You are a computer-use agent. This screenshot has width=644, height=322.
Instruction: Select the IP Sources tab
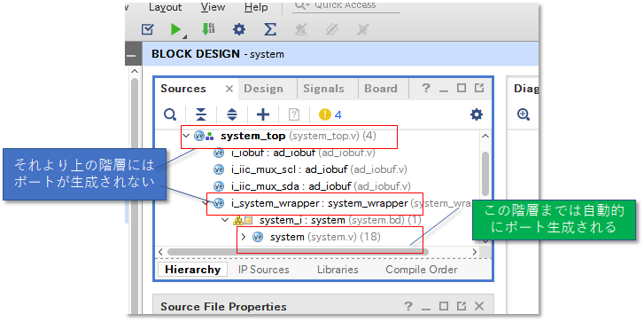(264, 270)
